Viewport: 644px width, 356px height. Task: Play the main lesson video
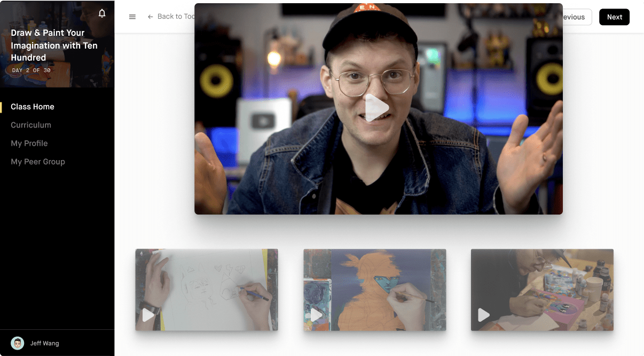click(x=379, y=108)
